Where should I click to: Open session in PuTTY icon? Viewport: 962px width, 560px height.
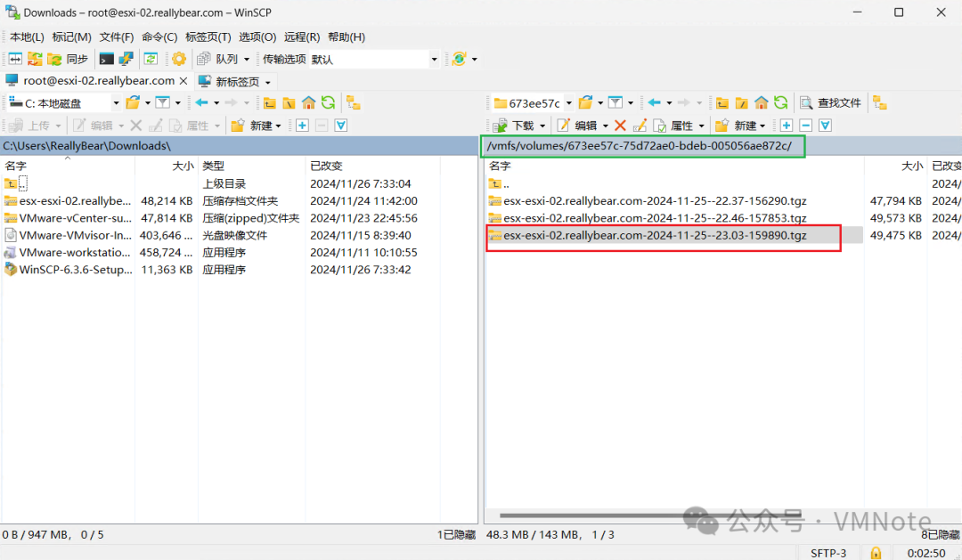(126, 59)
